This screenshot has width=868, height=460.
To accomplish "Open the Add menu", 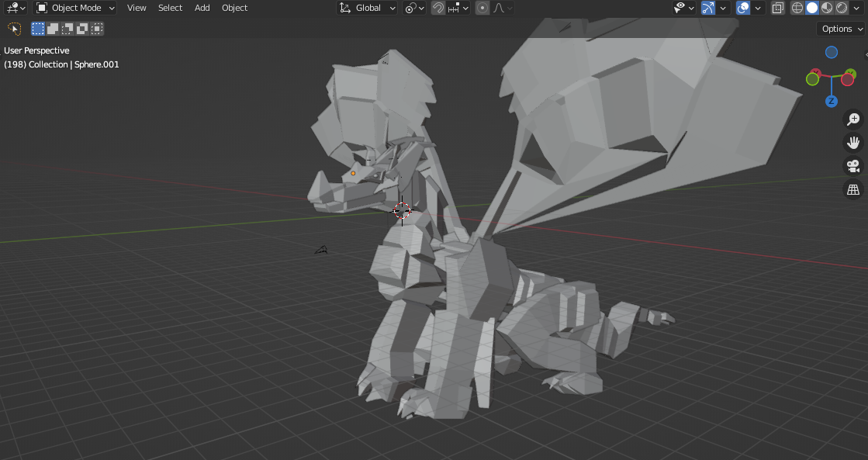I will [202, 8].
